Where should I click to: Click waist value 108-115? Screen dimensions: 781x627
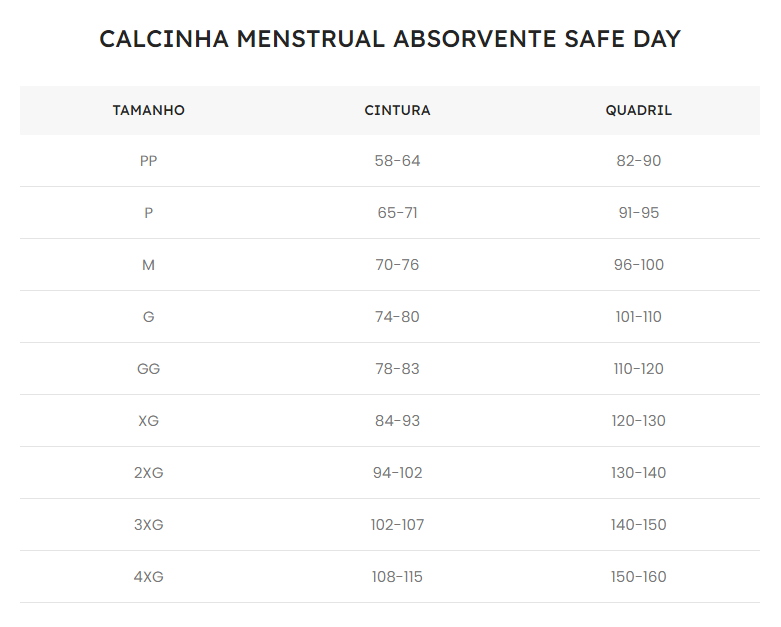[x=397, y=577]
